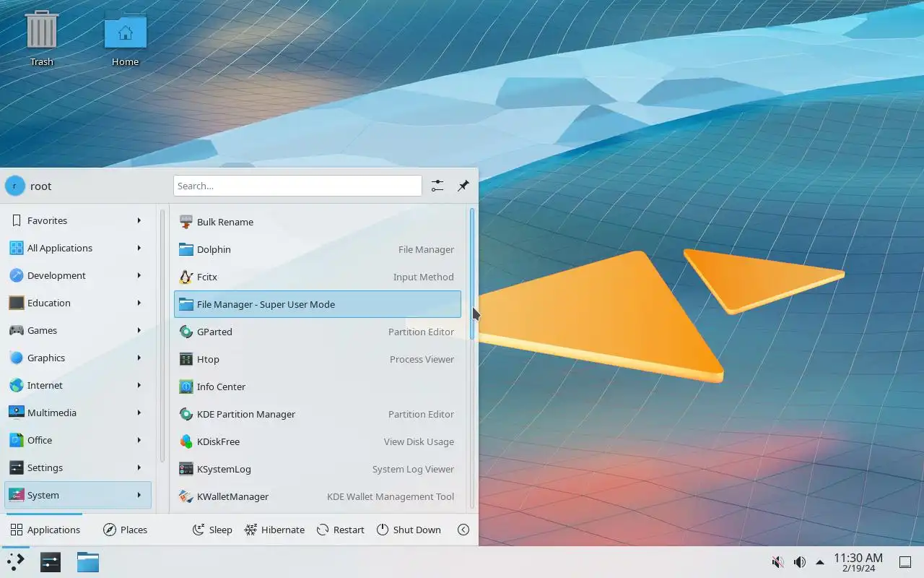Click the Hibernate button
The width and height of the screenshot is (924, 578).
[274, 530]
